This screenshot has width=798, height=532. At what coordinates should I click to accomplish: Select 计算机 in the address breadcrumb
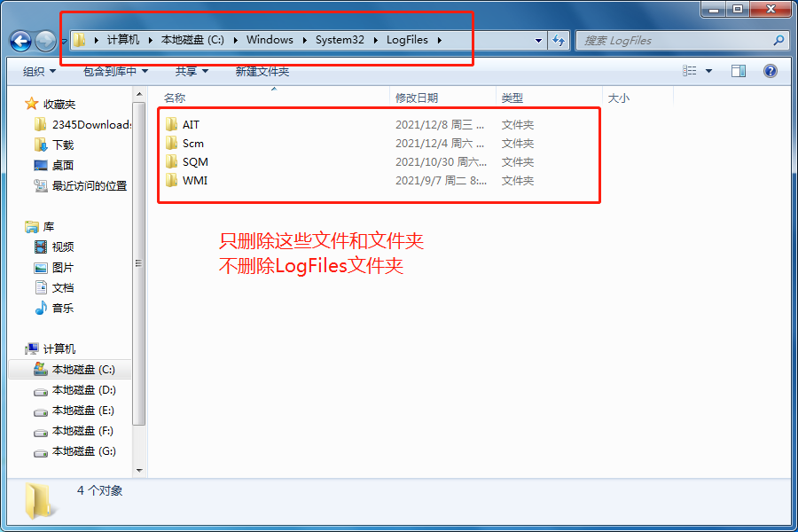coord(123,40)
